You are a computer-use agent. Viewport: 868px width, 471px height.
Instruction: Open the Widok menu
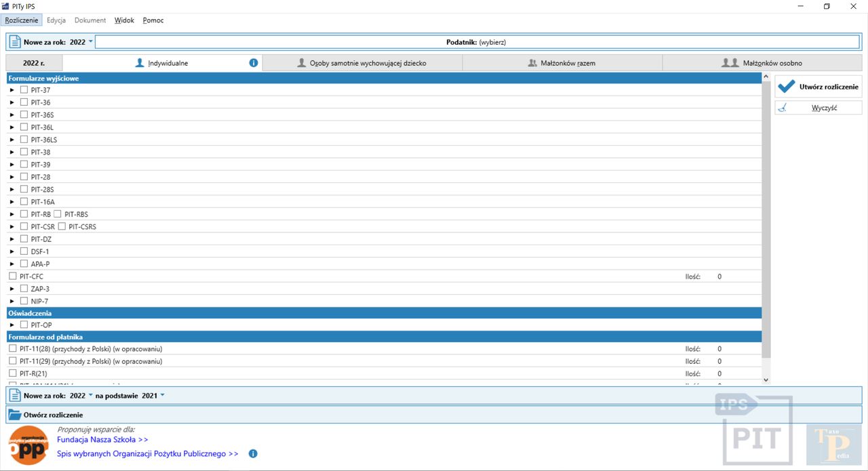tap(124, 20)
